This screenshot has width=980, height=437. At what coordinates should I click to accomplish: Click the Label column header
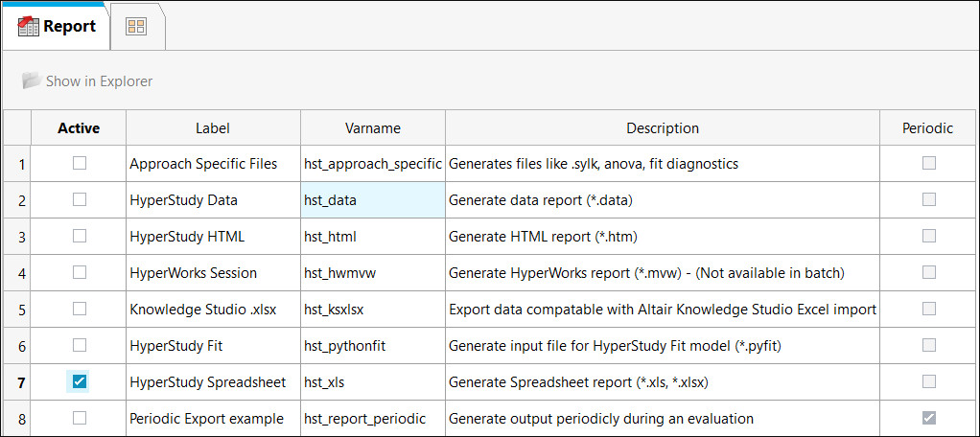tap(213, 128)
